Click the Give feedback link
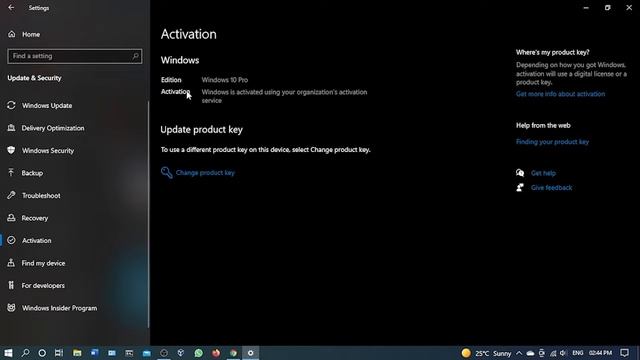Viewport: 640px width, 360px height. (x=551, y=188)
